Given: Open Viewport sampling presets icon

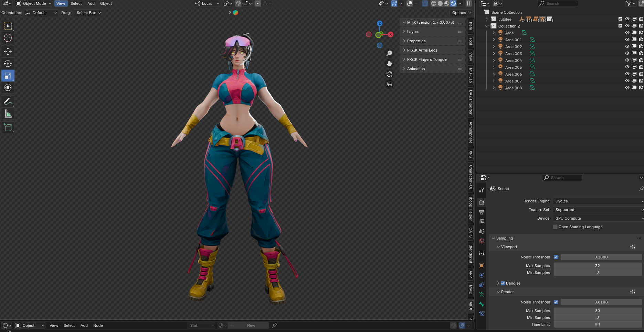Looking at the screenshot, I should tap(633, 247).
